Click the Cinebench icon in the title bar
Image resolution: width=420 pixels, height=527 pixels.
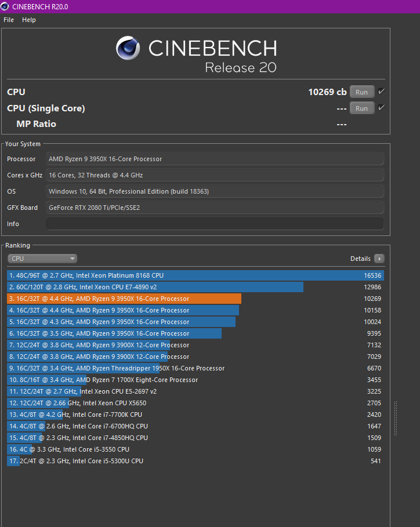(5, 6)
